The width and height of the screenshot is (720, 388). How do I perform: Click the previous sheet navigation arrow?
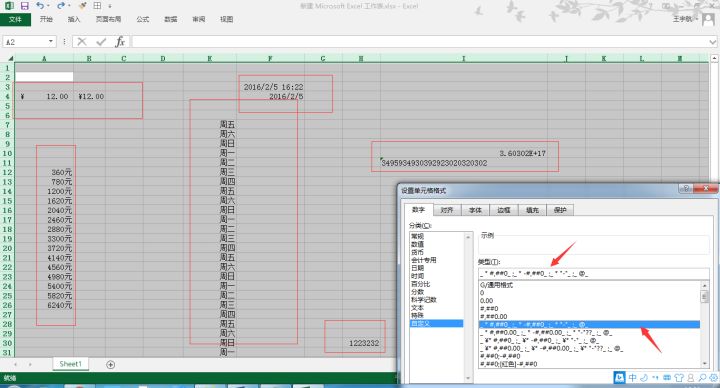[x=16, y=364]
